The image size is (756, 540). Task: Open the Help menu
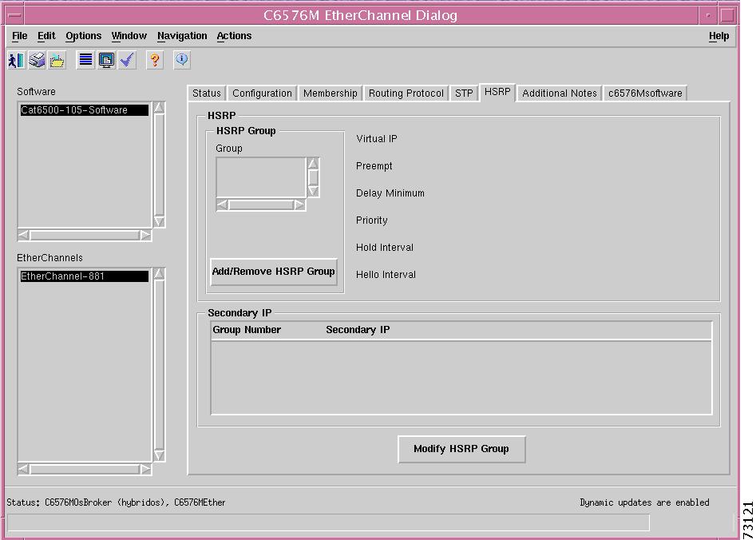pos(718,36)
